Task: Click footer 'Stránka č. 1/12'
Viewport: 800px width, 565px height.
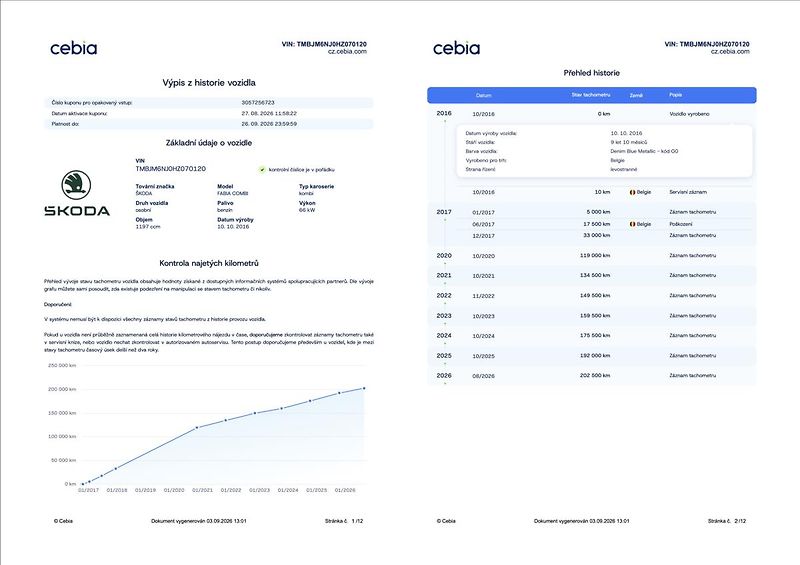Action: 344,521
